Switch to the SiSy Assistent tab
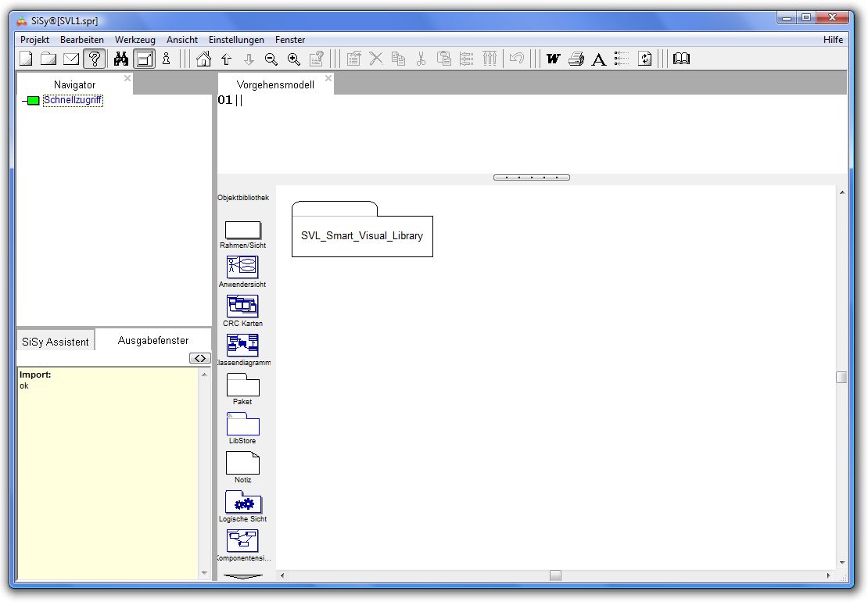This screenshot has width=868, height=602. (56, 342)
